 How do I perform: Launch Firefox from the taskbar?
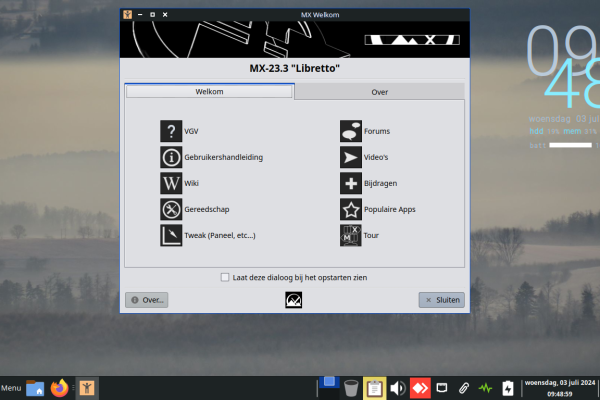coord(59,388)
